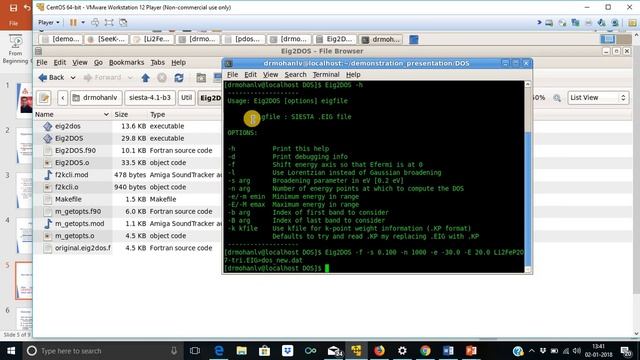The image size is (640, 360).
Task: Open Go menu in File Browser
Action: [x=98, y=62]
